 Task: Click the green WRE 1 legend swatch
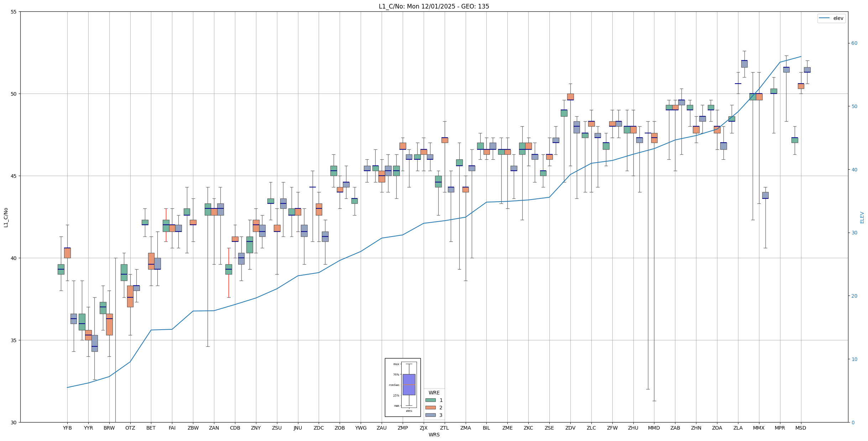430,400
